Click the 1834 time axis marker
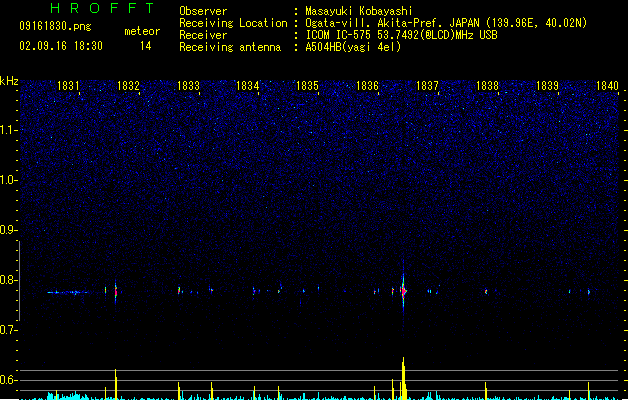The width and height of the screenshot is (629, 400). (x=248, y=86)
